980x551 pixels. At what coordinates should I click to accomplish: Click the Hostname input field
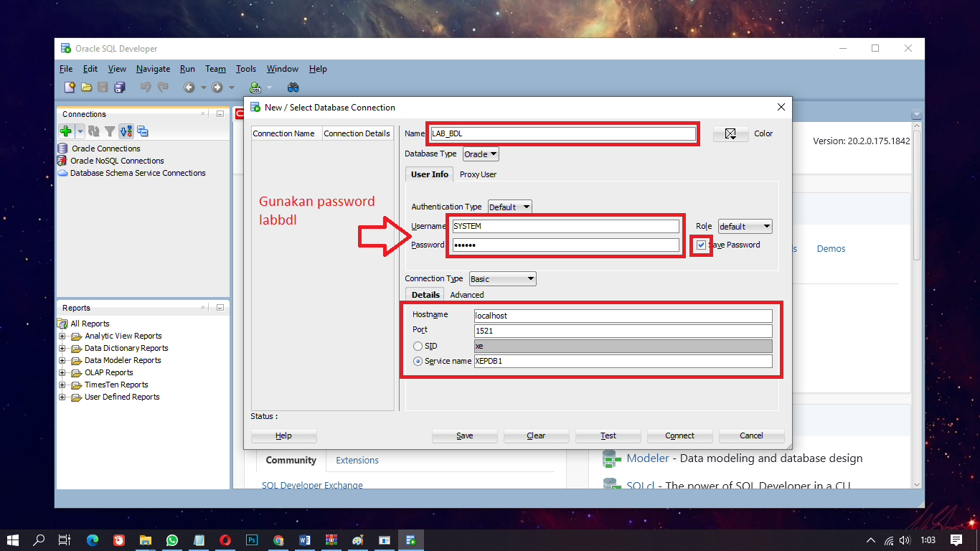623,316
